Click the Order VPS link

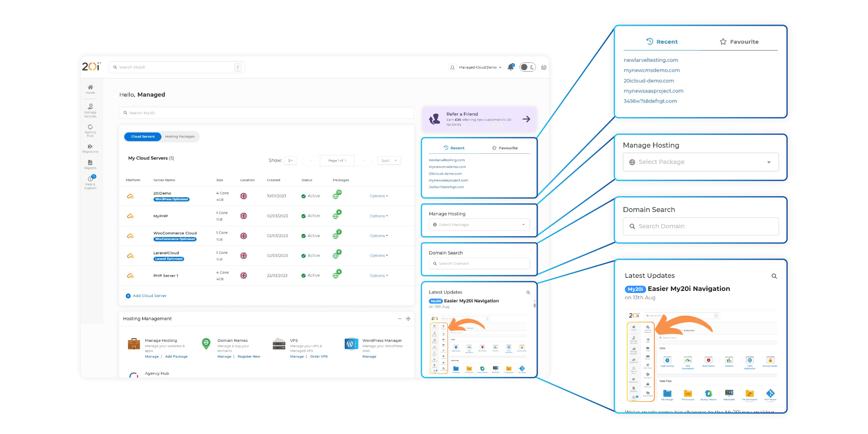318,357
